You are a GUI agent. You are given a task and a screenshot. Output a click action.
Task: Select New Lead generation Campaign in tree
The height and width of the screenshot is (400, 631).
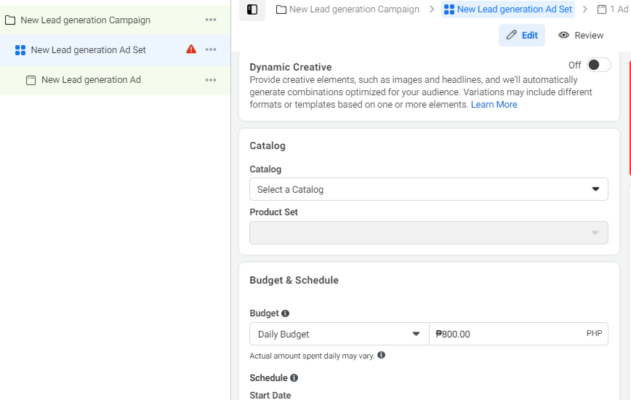pyautogui.click(x=85, y=19)
